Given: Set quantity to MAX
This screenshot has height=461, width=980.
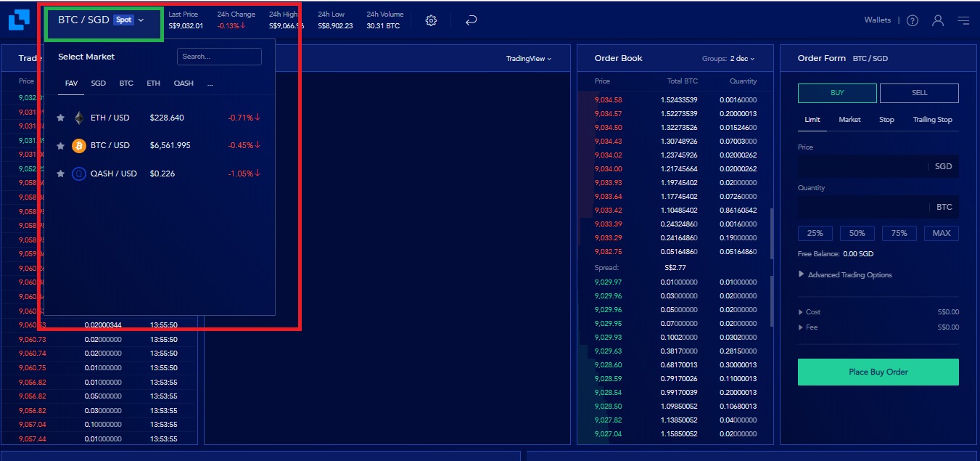Looking at the screenshot, I should [942, 233].
